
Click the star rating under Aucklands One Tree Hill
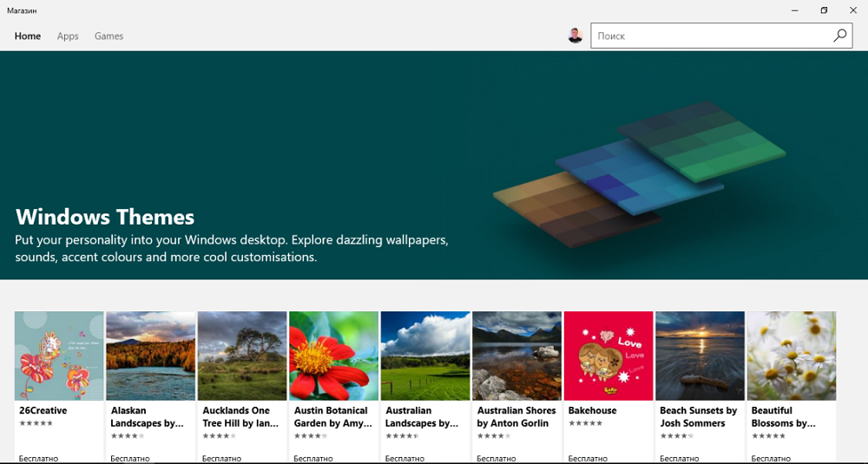pyautogui.click(x=220, y=435)
